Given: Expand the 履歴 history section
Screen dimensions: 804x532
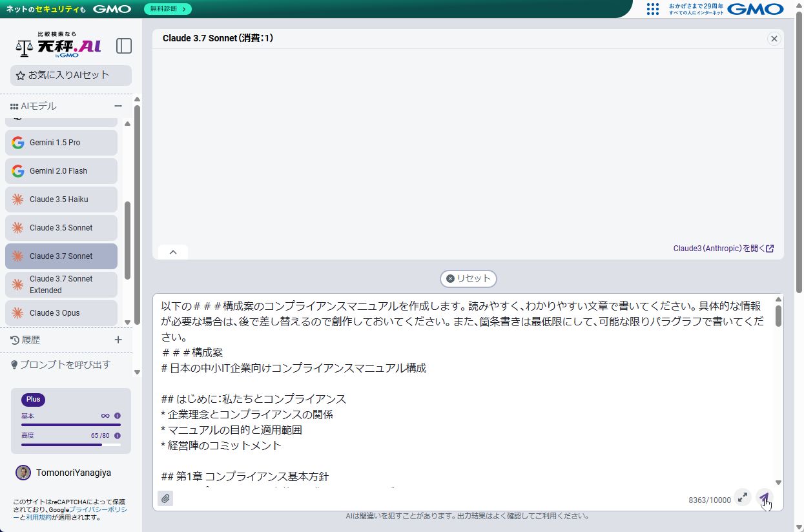Looking at the screenshot, I should click(118, 340).
